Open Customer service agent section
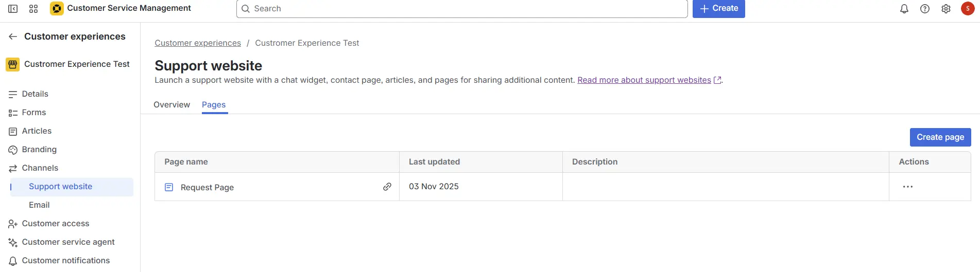980x272 pixels. (68, 242)
